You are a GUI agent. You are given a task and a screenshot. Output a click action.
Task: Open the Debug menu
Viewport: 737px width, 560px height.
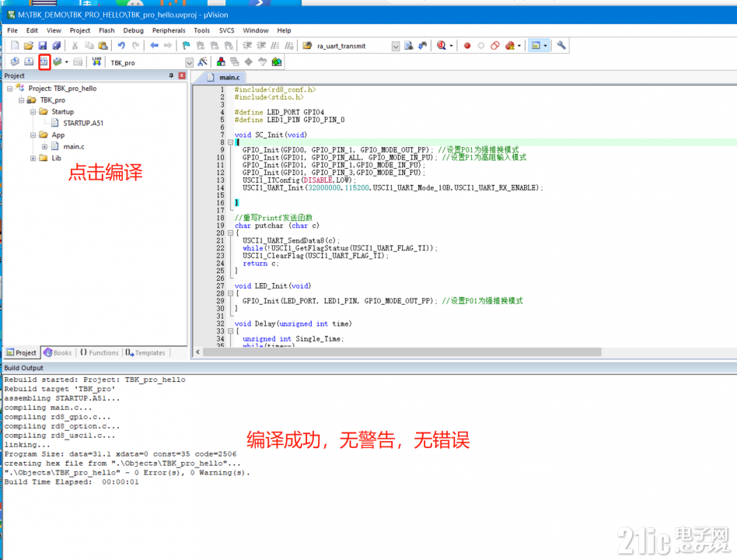(x=134, y=30)
